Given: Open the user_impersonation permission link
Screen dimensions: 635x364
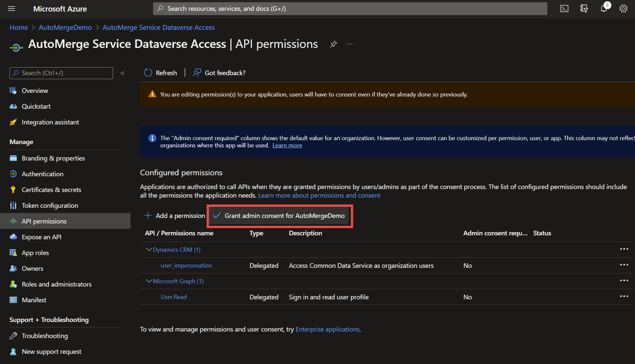Looking at the screenshot, I should (186, 266).
